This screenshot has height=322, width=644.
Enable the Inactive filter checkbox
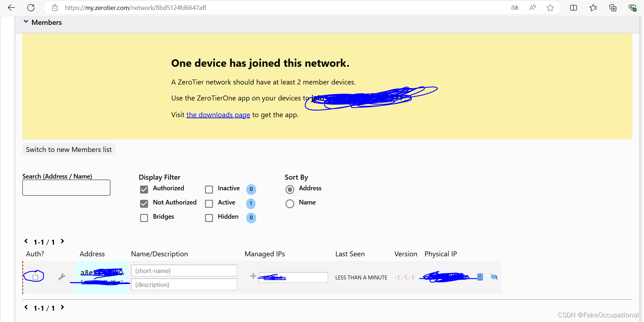coord(209,190)
